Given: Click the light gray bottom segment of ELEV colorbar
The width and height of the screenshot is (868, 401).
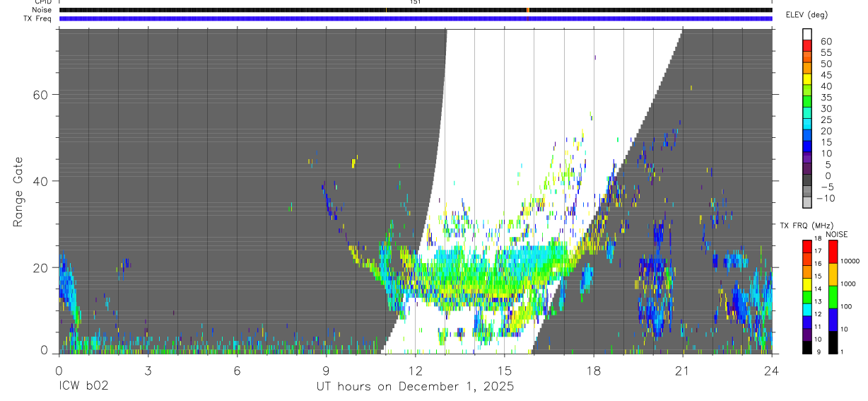Looking at the screenshot, I should [x=807, y=202].
